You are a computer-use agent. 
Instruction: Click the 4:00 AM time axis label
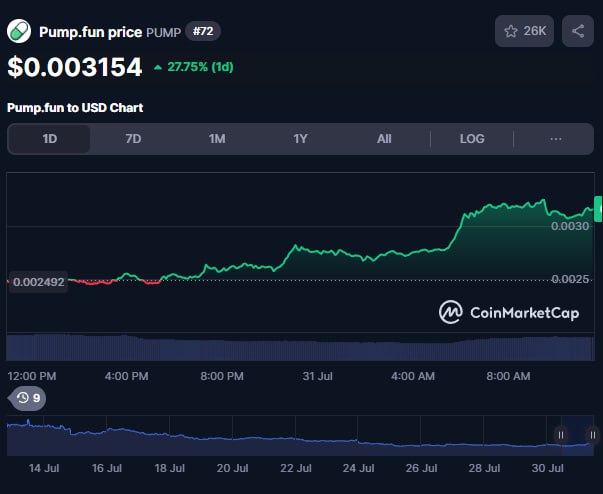pos(413,376)
